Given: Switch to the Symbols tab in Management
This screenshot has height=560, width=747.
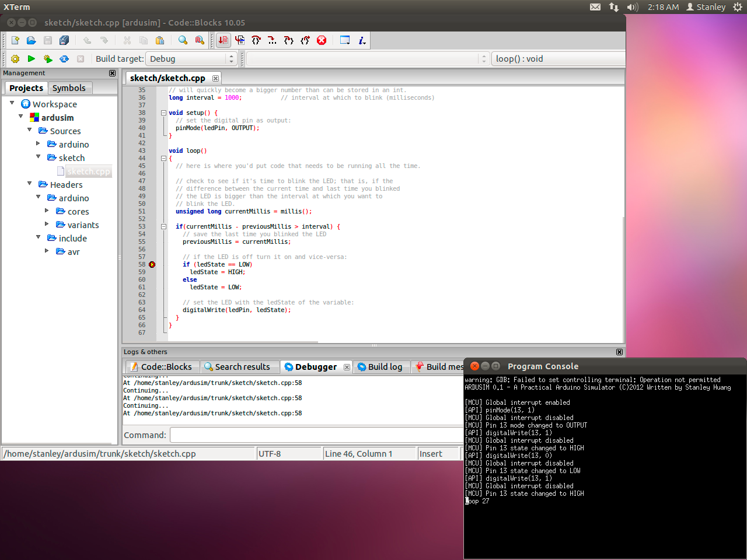Looking at the screenshot, I should pyautogui.click(x=69, y=87).
